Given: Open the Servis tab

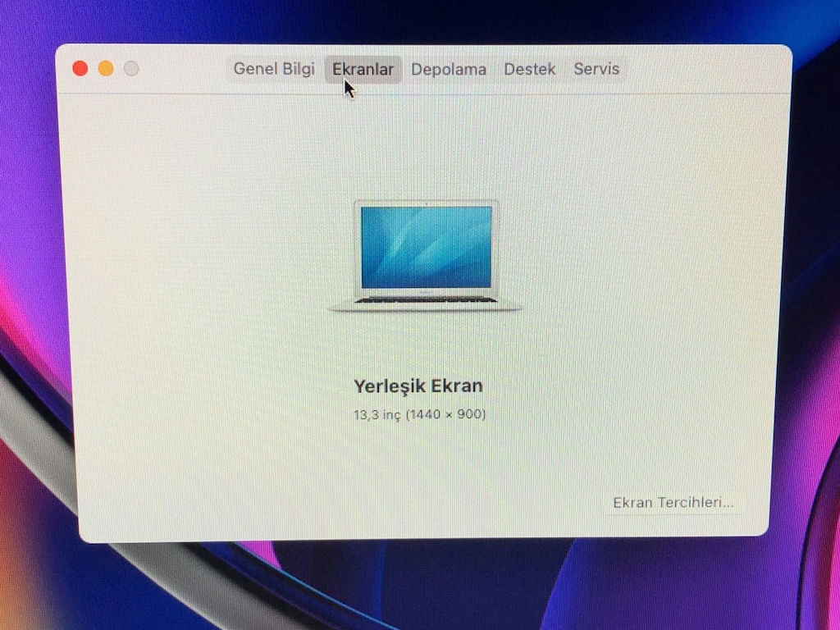Looking at the screenshot, I should pyautogui.click(x=596, y=69).
